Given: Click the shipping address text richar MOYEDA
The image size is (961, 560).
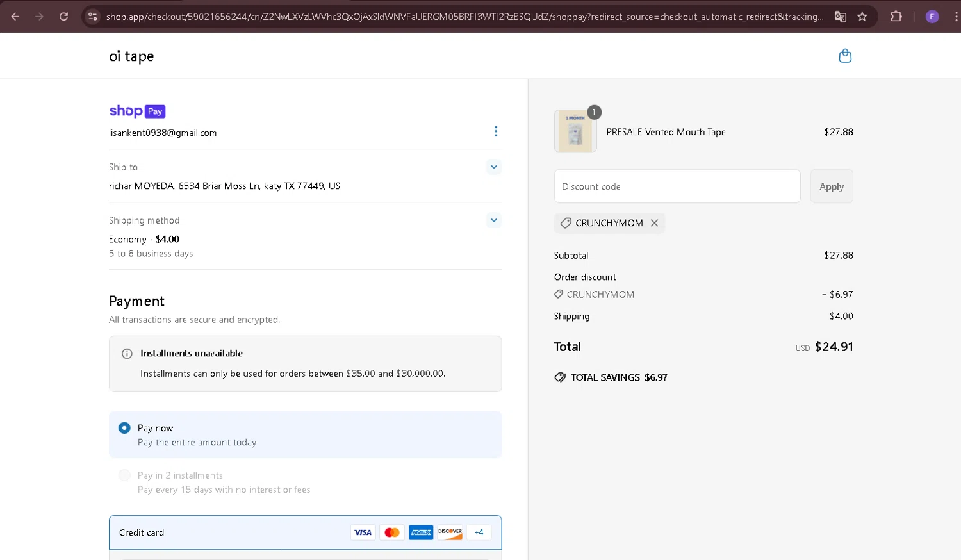Looking at the screenshot, I should click(224, 186).
